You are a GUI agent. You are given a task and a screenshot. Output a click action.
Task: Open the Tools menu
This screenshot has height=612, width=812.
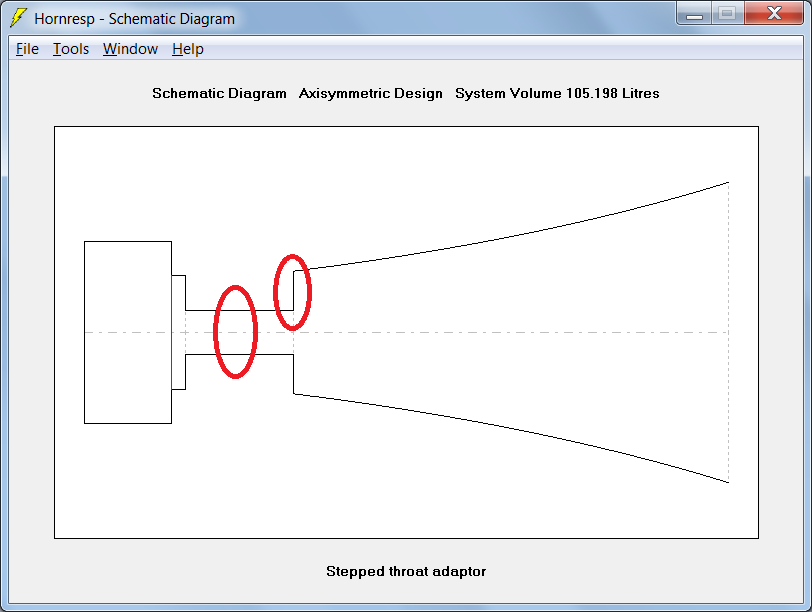tap(71, 49)
